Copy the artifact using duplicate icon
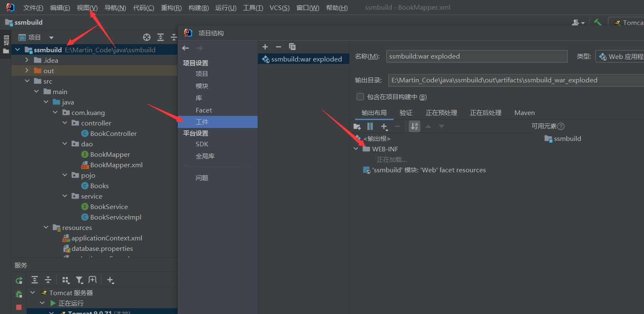Image resolution: width=644 pixels, height=314 pixels. (292, 47)
